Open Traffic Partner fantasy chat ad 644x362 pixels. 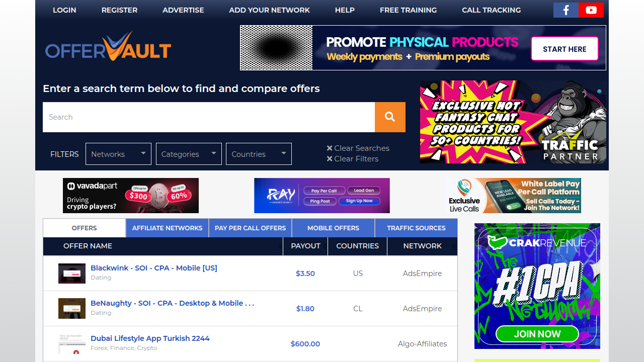pyautogui.click(x=513, y=122)
